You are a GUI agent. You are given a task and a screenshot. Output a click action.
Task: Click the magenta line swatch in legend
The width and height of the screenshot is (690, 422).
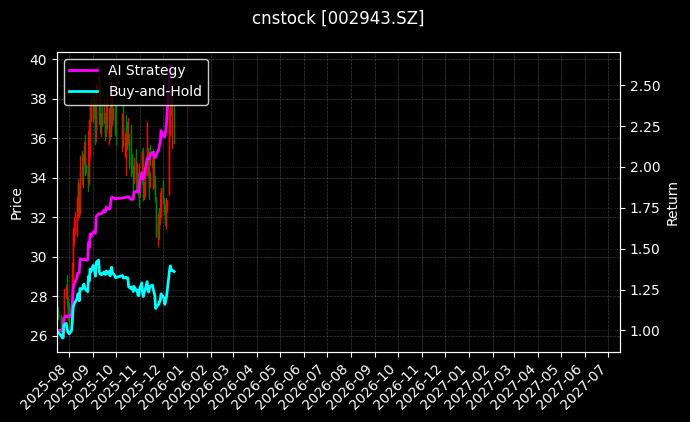click(x=84, y=70)
